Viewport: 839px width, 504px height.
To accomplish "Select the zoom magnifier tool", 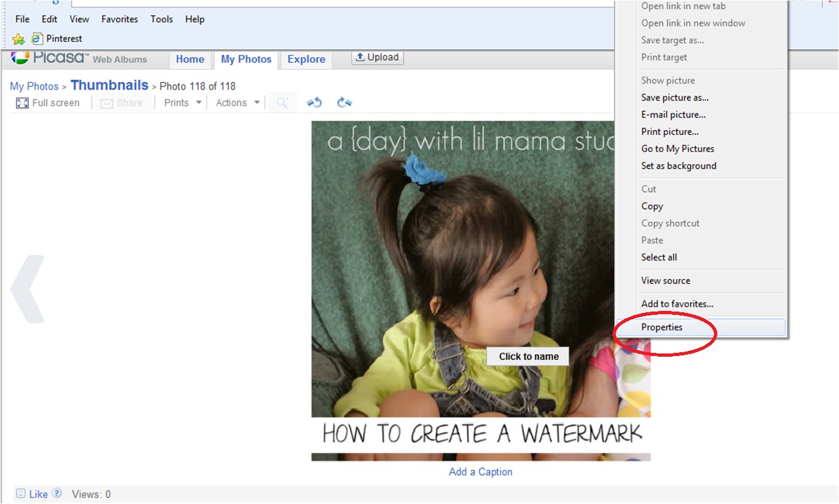I will (281, 102).
